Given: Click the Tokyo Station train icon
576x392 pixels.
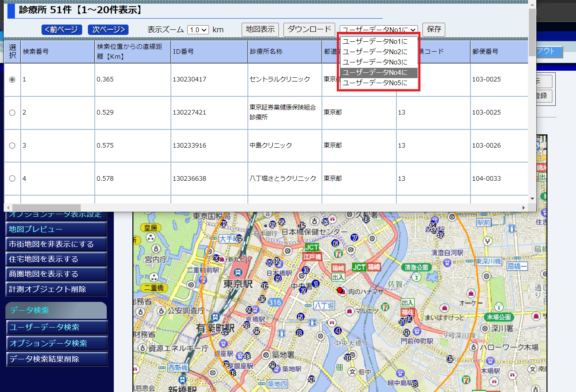Looking at the screenshot, I should click(238, 272).
